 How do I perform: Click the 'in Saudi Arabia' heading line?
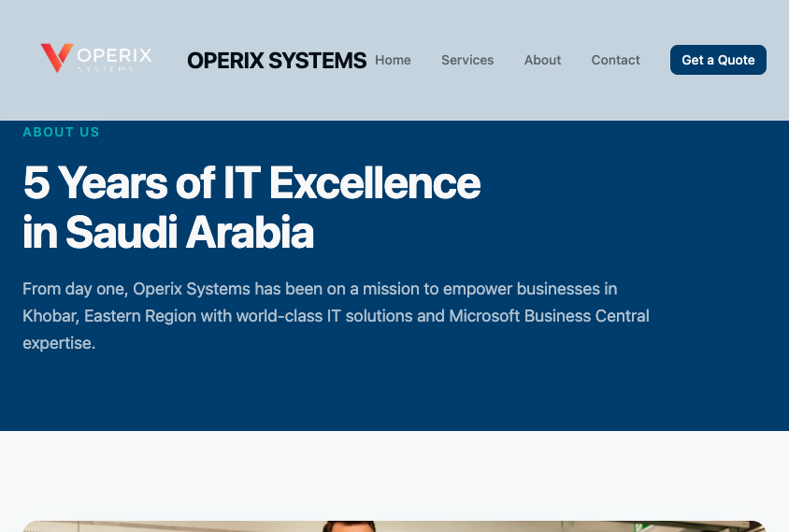click(x=167, y=233)
